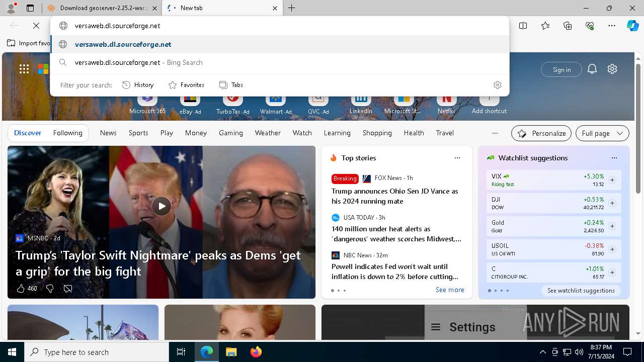Open the Weather category
The image size is (644, 362).
(x=268, y=133)
